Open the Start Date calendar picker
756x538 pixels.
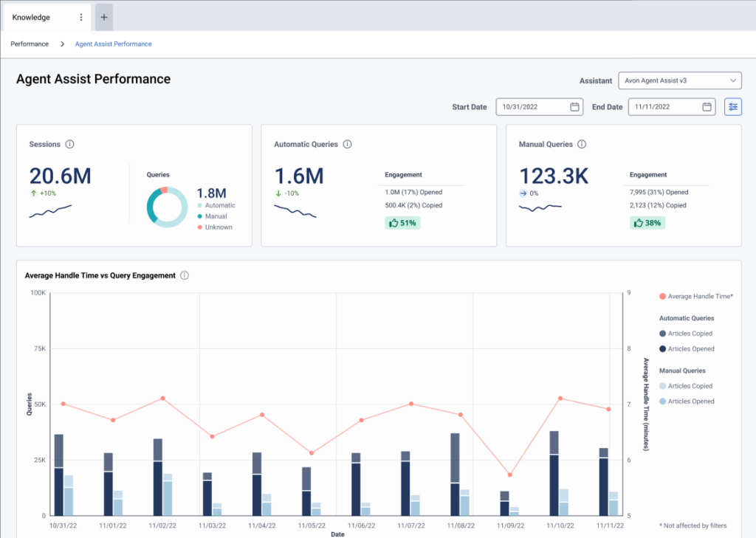coord(575,106)
